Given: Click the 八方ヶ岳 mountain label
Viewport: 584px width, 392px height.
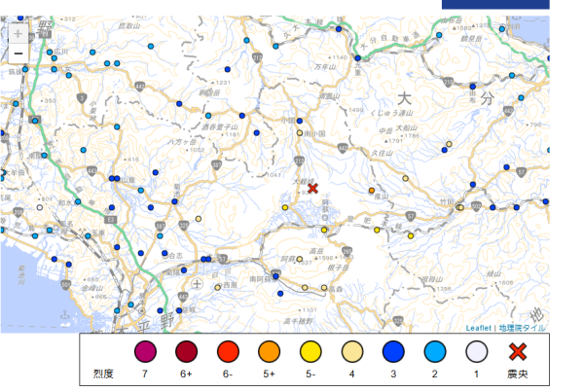Looking at the screenshot, I should tap(182, 142).
